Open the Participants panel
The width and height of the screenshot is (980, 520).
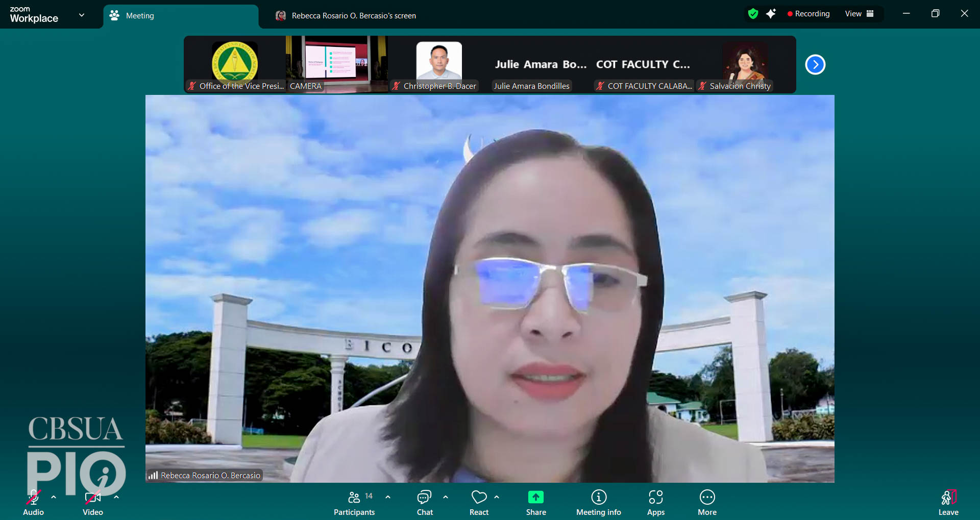point(354,503)
